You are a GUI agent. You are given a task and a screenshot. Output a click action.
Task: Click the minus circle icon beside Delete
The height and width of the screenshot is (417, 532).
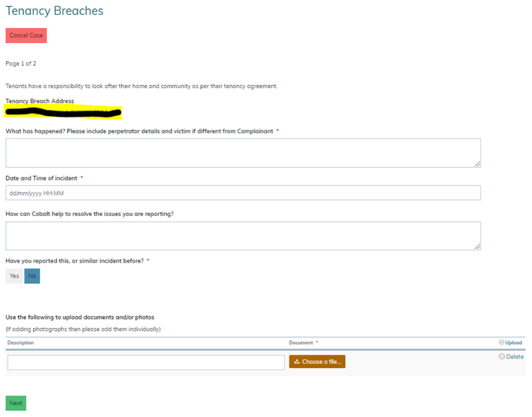point(501,356)
